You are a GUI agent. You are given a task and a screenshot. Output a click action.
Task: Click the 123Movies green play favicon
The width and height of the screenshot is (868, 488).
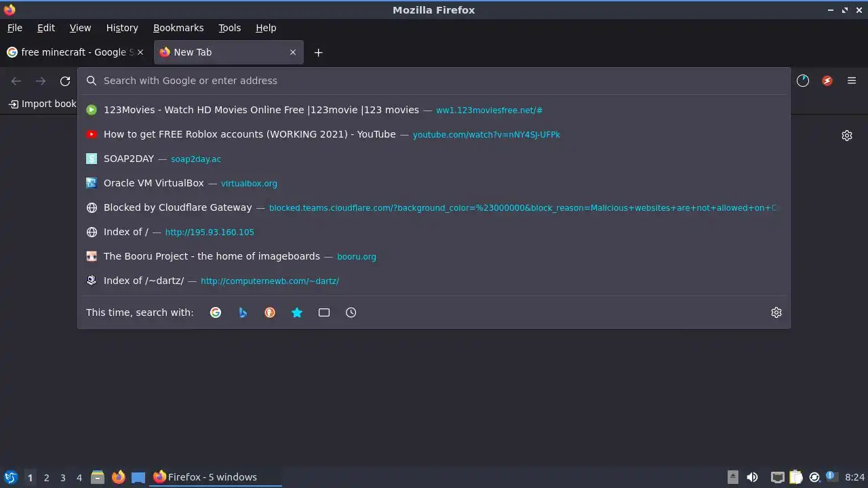point(92,110)
